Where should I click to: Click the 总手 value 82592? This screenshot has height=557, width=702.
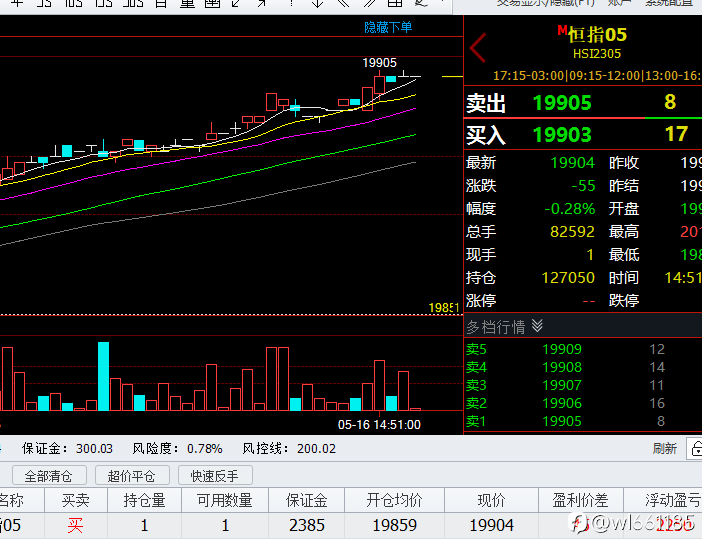[x=572, y=231]
